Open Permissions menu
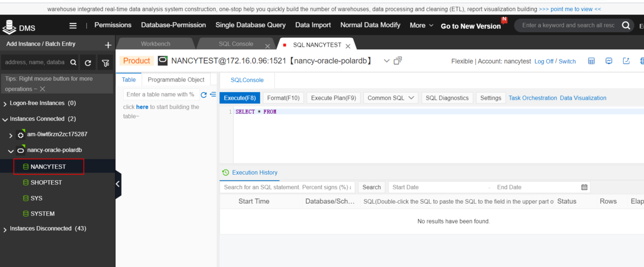Image resolution: width=644 pixels, height=267 pixels. (113, 25)
